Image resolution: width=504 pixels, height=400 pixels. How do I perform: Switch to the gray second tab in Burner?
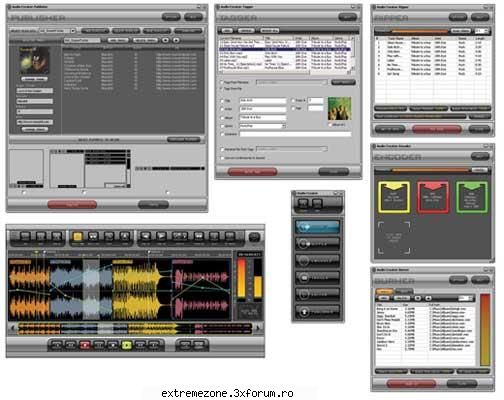403,291
